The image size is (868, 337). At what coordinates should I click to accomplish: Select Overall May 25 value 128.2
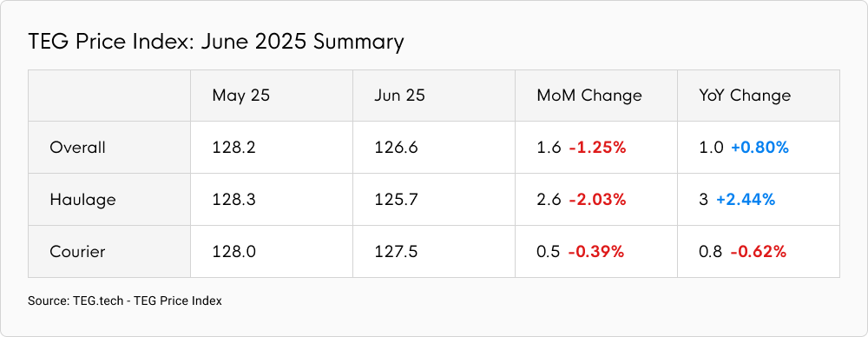pyautogui.click(x=233, y=148)
